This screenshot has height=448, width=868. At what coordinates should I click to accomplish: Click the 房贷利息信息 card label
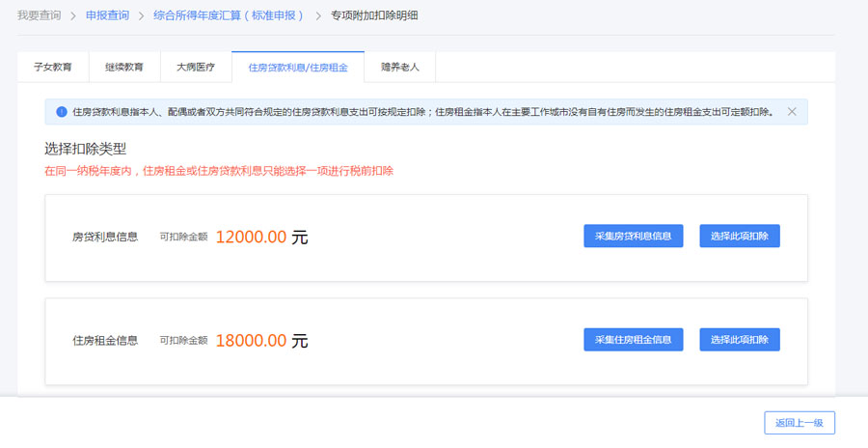[105, 237]
